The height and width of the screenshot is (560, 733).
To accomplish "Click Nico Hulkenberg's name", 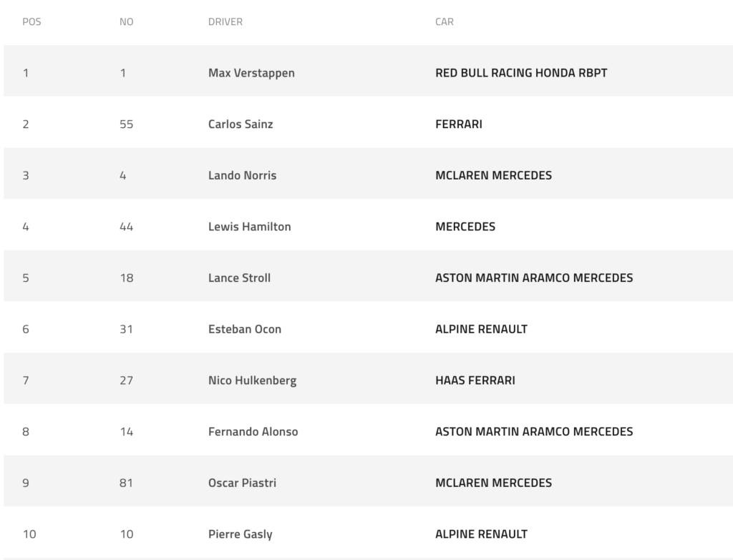I will coord(252,380).
